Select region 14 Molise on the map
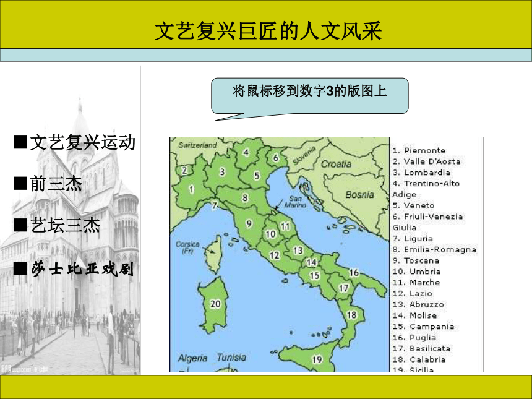The image size is (532, 399). pos(311,262)
